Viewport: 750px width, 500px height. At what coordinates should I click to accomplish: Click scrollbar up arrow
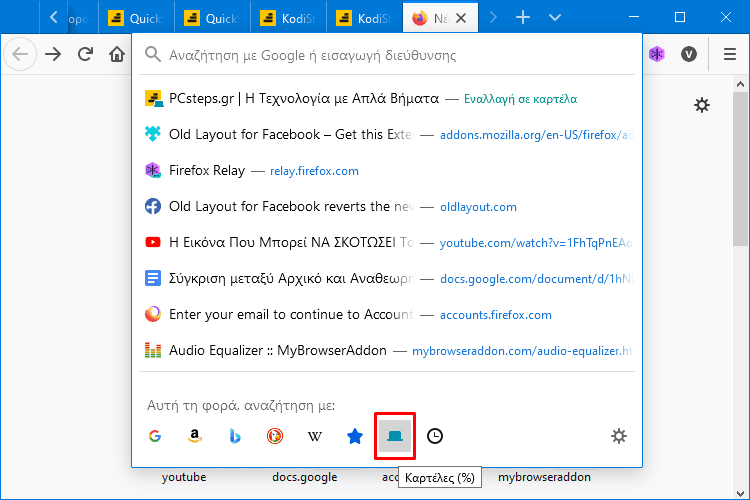[740, 85]
